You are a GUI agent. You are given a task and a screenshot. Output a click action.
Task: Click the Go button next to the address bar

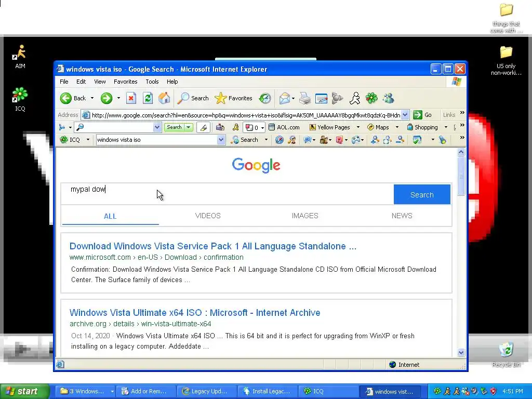pyautogui.click(x=422, y=115)
